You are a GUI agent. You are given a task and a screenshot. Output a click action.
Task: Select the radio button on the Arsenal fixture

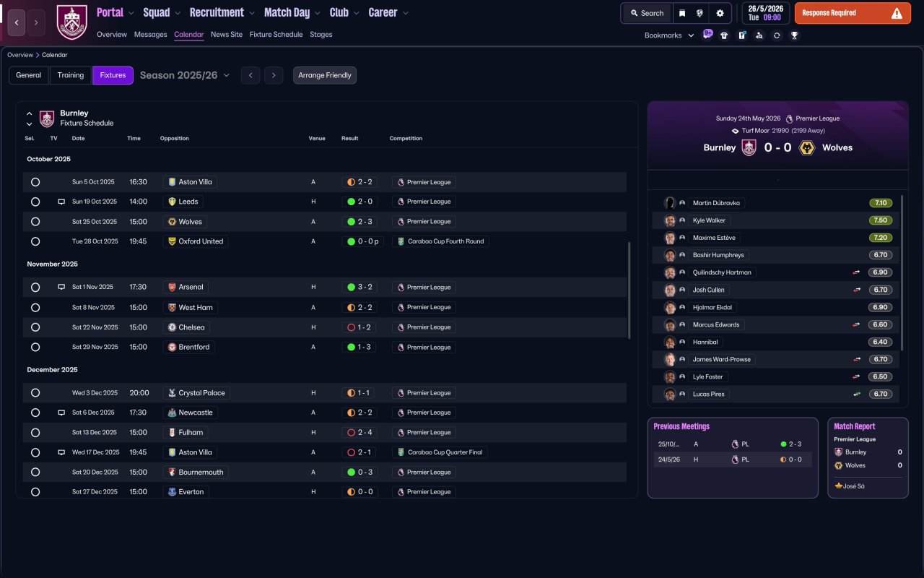point(35,287)
